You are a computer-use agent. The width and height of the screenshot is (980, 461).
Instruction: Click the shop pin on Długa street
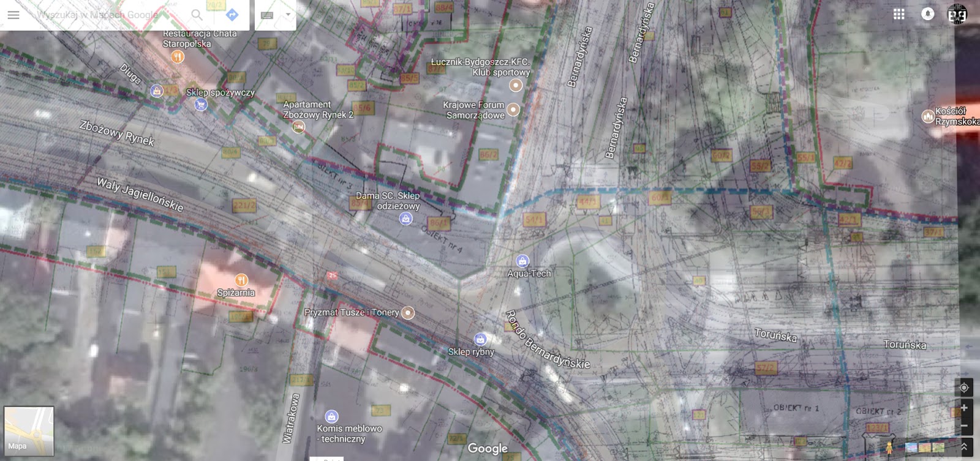pyautogui.click(x=157, y=91)
